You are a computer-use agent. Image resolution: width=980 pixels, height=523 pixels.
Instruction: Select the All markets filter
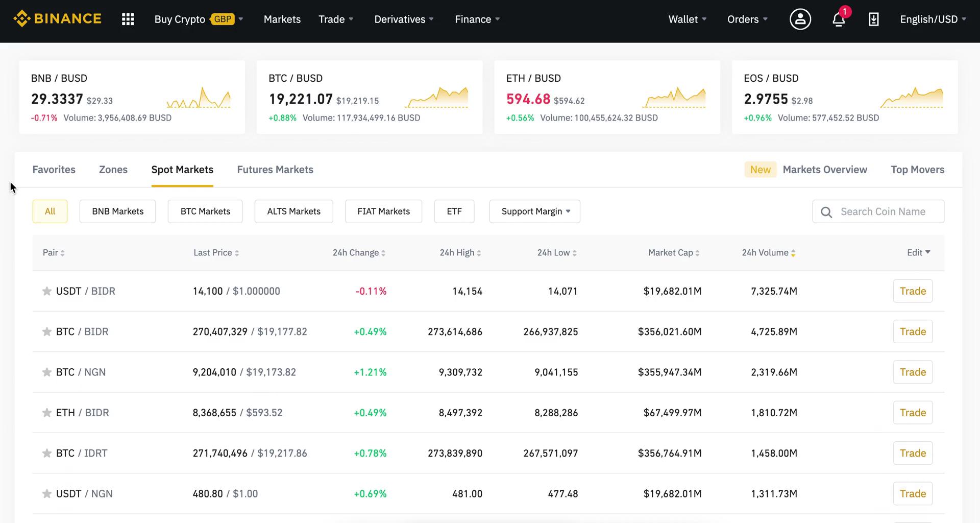pyautogui.click(x=50, y=211)
